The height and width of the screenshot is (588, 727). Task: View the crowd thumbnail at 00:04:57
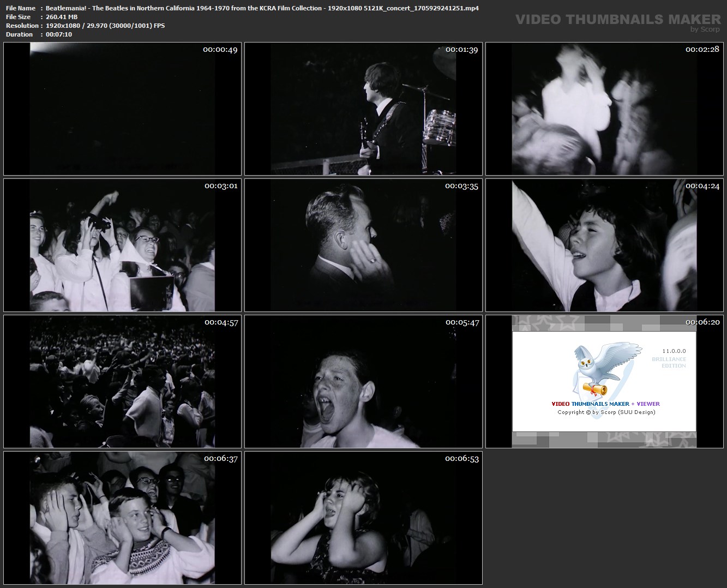(x=122, y=382)
